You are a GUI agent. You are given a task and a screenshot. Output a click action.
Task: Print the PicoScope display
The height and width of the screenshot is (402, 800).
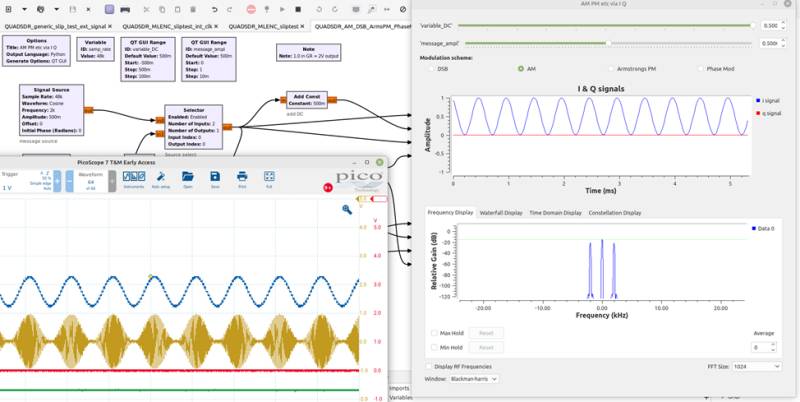242,179
